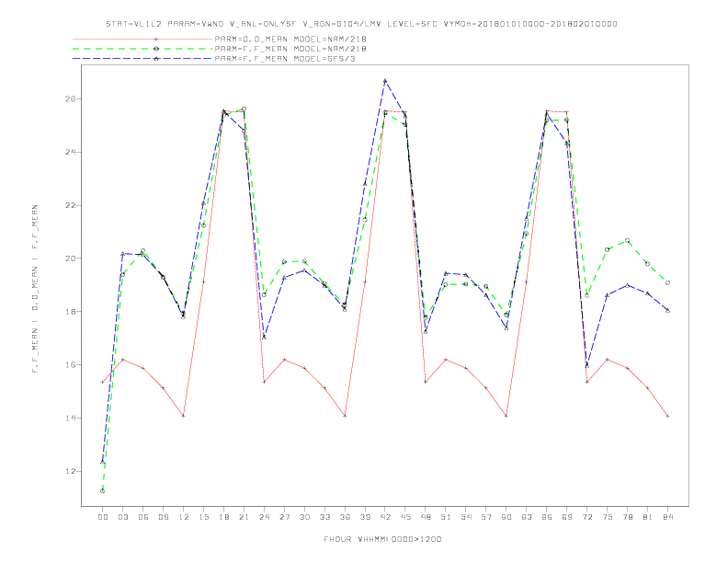728x563 pixels.
Task: Click x-axis tick label 09
Action: click(x=163, y=517)
